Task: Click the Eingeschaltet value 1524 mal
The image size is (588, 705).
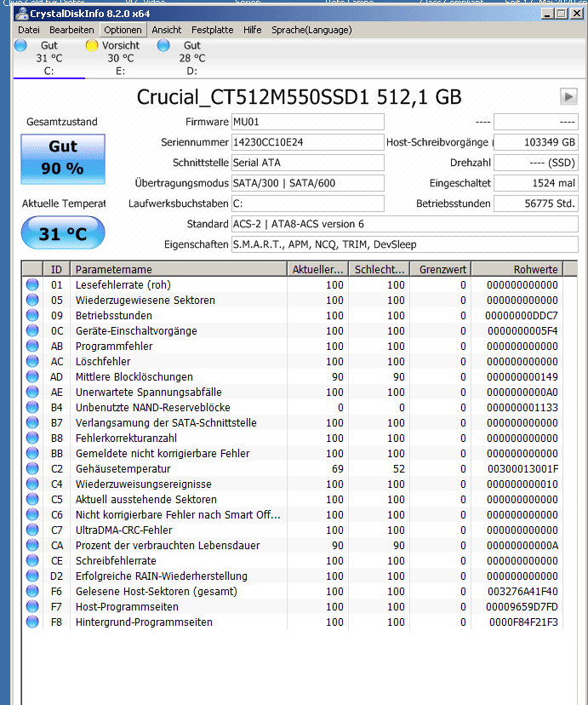Action: click(x=536, y=183)
